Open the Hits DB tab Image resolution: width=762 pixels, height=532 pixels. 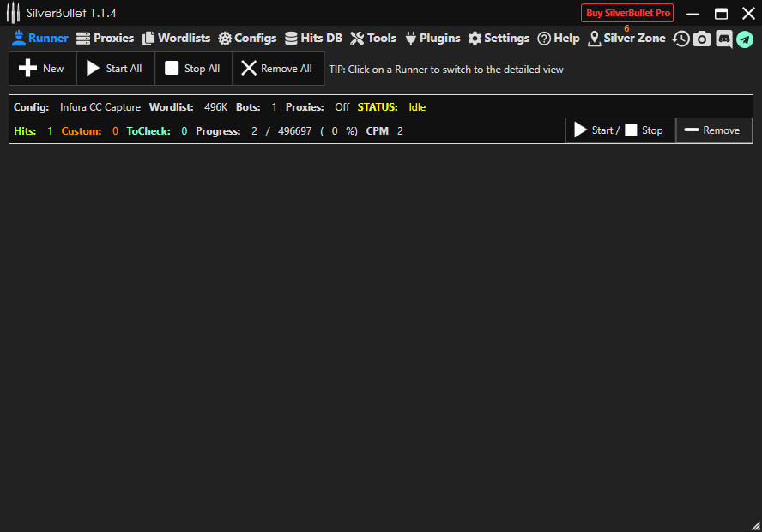click(313, 39)
